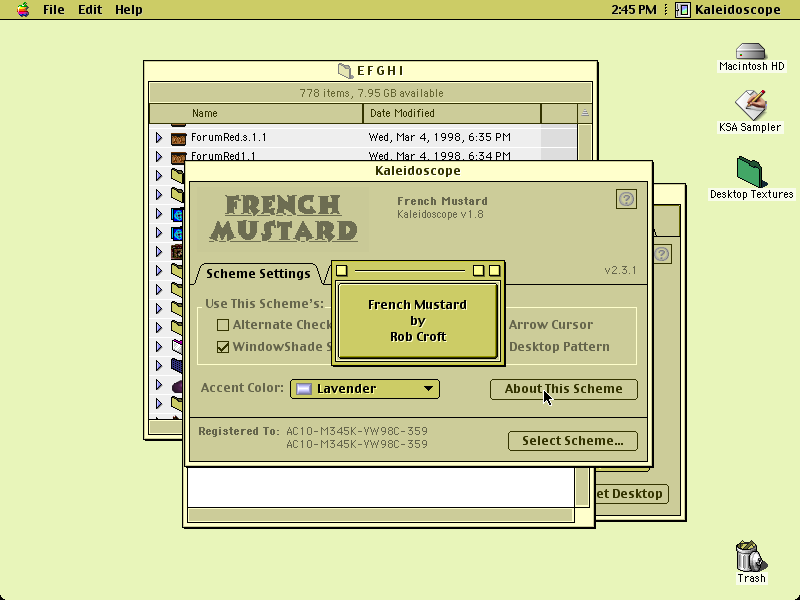Click the 2:45 PM menu bar clock

634,9
